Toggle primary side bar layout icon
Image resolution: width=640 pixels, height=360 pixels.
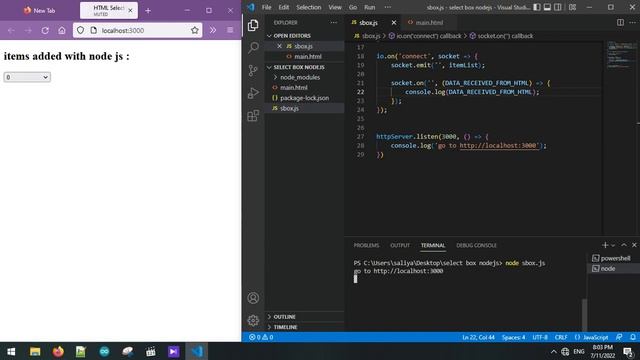[537, 7]
